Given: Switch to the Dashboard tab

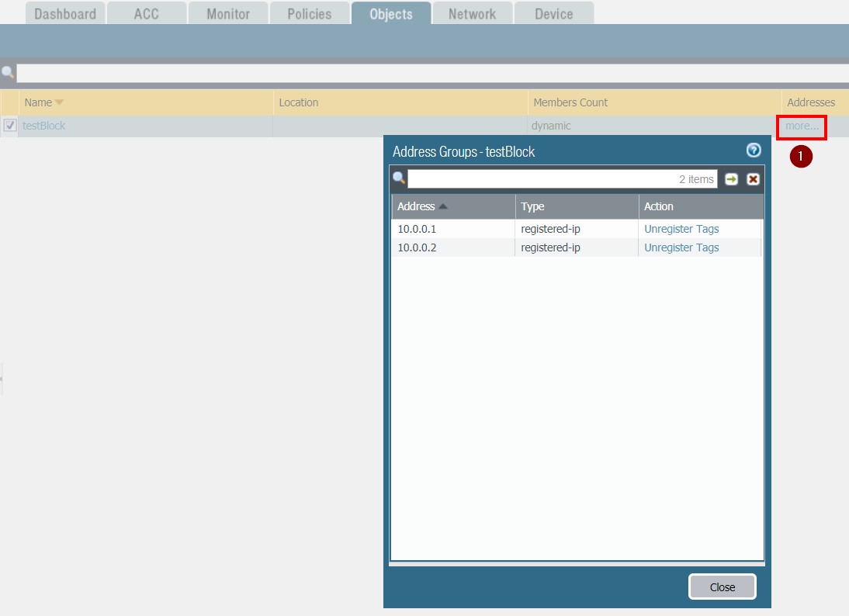Looking at the screenshot, I should coord(65,12).
